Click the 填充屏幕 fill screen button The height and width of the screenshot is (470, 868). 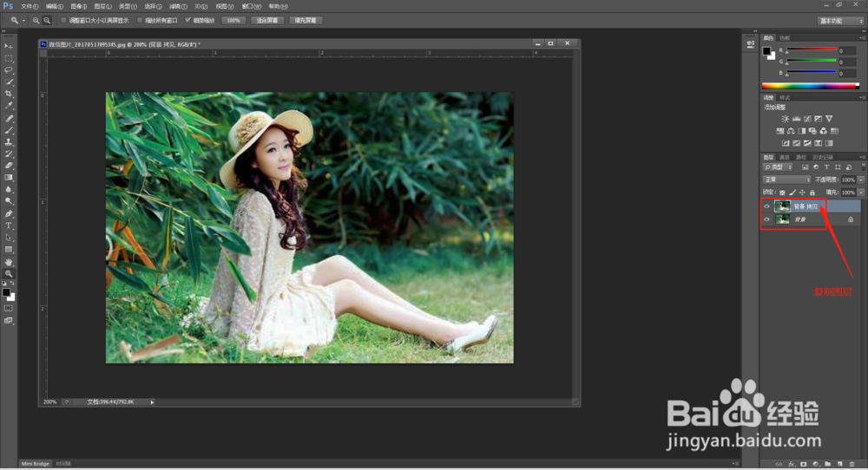[x=306, y=21]
